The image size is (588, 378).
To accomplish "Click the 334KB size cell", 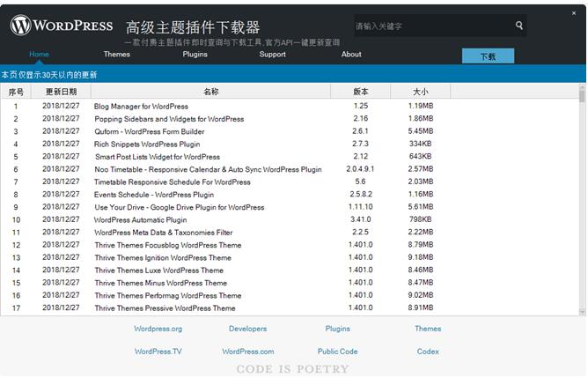I will point(421,144).
